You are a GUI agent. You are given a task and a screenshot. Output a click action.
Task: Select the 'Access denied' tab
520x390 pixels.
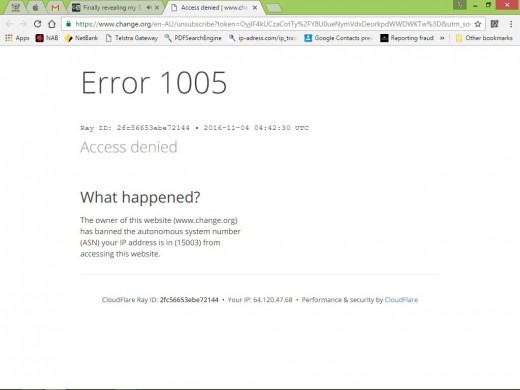[x=213, y=7]
